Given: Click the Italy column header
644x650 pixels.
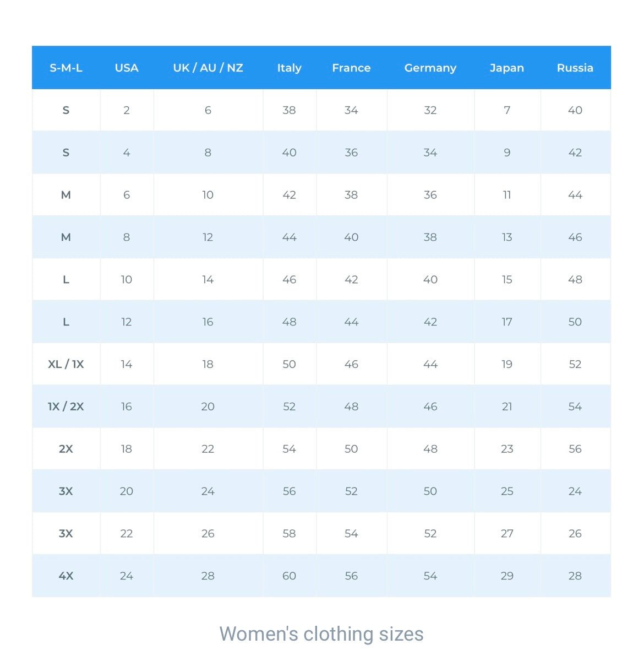Looking at the screenshot, I should tap(289, 68).
